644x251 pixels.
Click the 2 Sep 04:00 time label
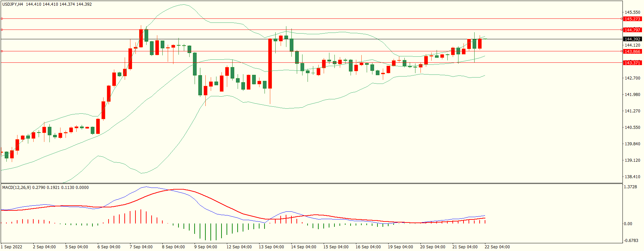[x=44, y=247]
